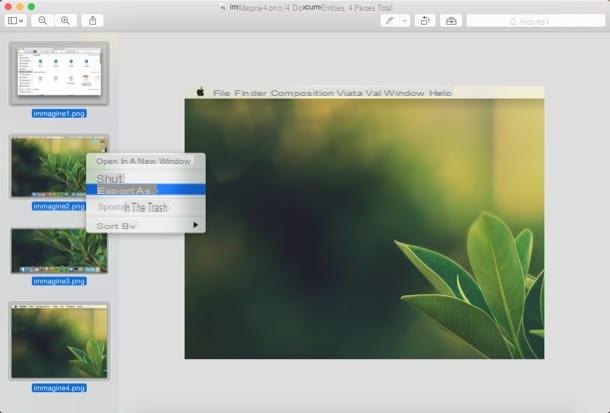
Task: Click Finder in the displayed image menubar
Action: 250,93
